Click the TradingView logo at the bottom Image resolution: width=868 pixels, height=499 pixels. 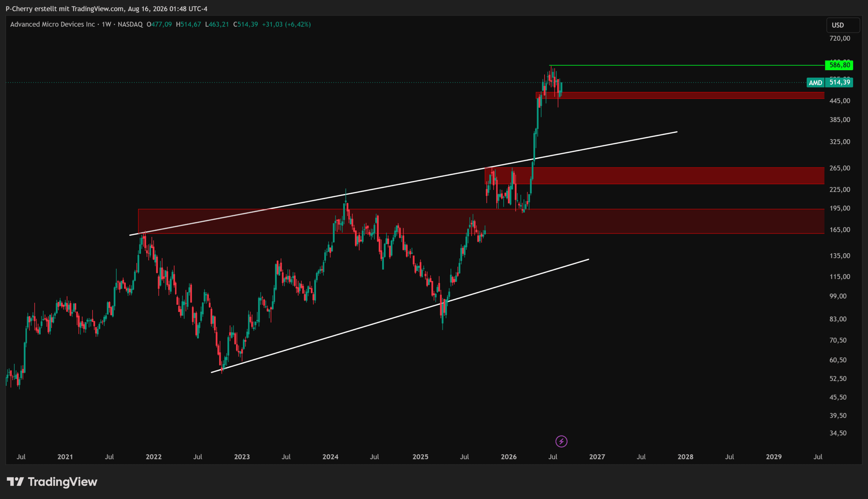coord(52,482)
